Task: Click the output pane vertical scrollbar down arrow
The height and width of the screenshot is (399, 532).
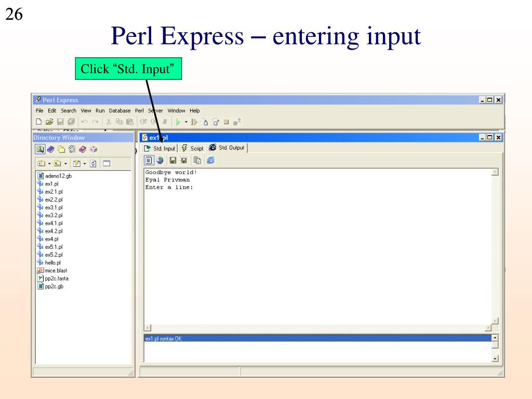Action: [x=495, y=320]
